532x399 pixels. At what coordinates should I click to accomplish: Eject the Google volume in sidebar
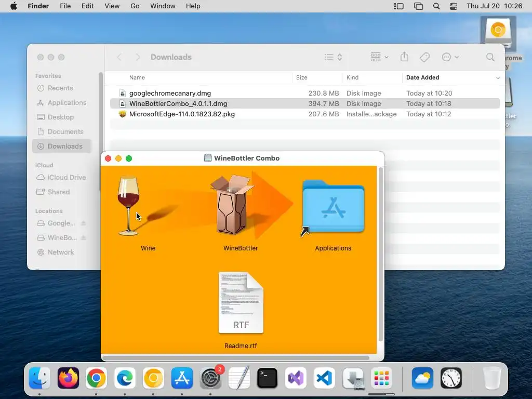(x=84, y=223)
